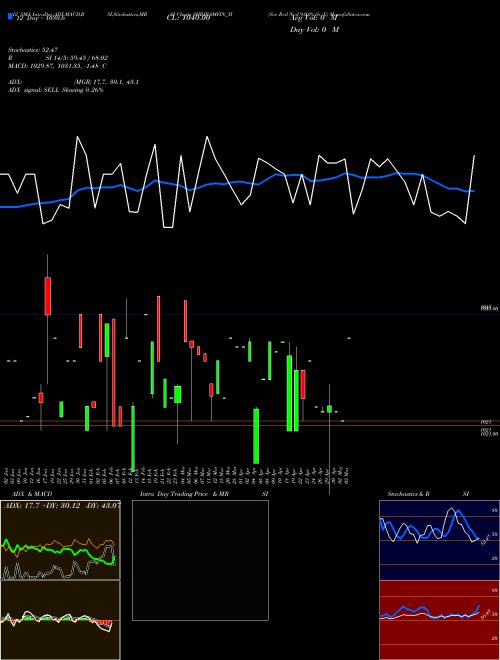The height and width of the screenshot is (660, 500).
Task: Click the blue SMA legend square
Action: coord(10,16)
